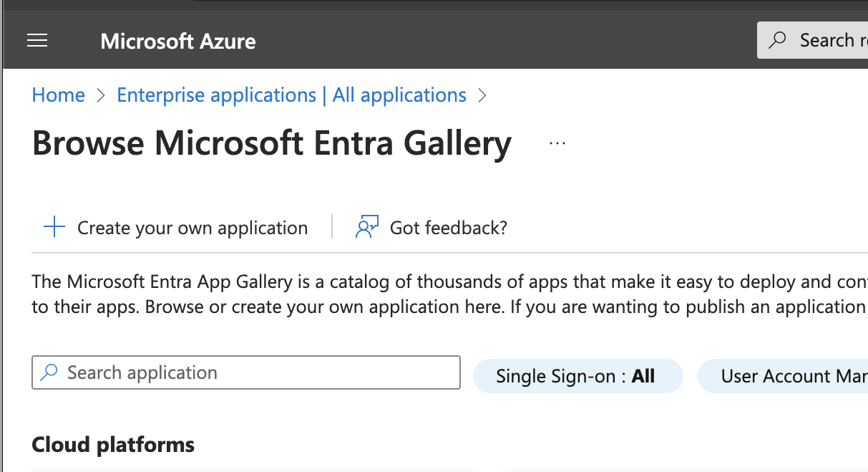Click the Browse Microsoft Entra Gallery heading
The height and width of the screenshot is (472, 868).
(271, 143)
